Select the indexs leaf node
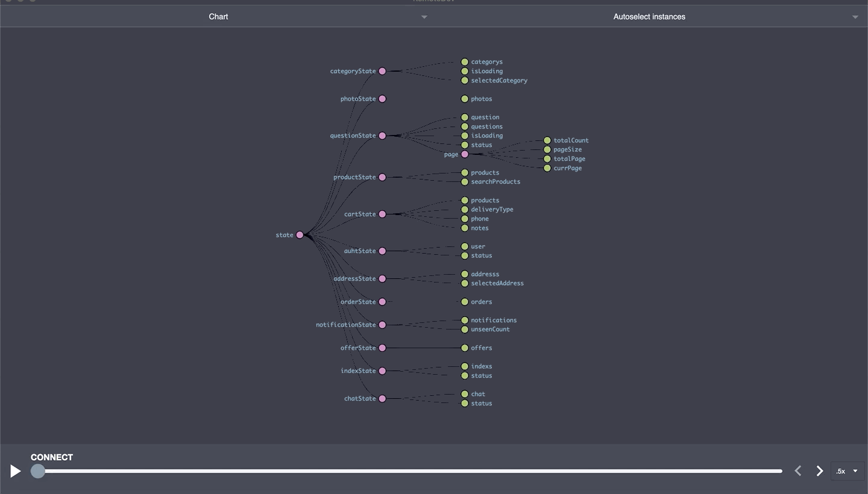 click(x=465, y=366)
